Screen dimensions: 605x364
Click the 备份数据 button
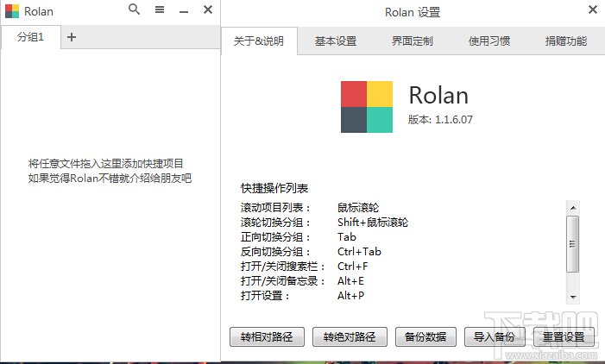coord(425,337)
